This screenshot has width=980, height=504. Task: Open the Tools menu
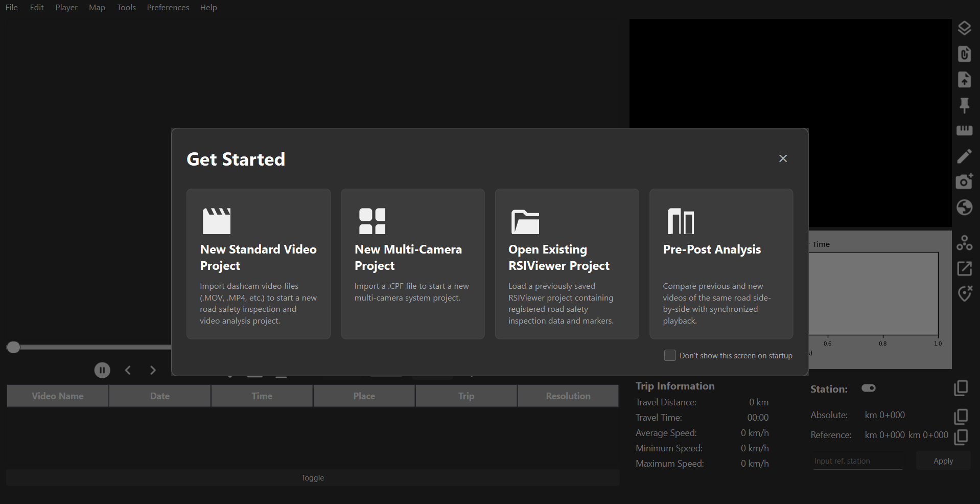point(126,7)
